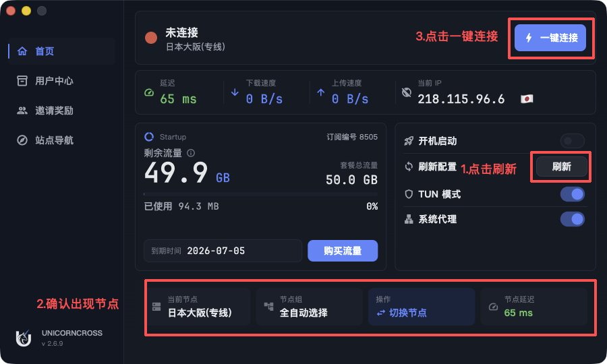Image resolution: width=607 pixels, height=364 pixels.
Task: Click the archive box icon beside 用户中心
Action: [22, 81]
